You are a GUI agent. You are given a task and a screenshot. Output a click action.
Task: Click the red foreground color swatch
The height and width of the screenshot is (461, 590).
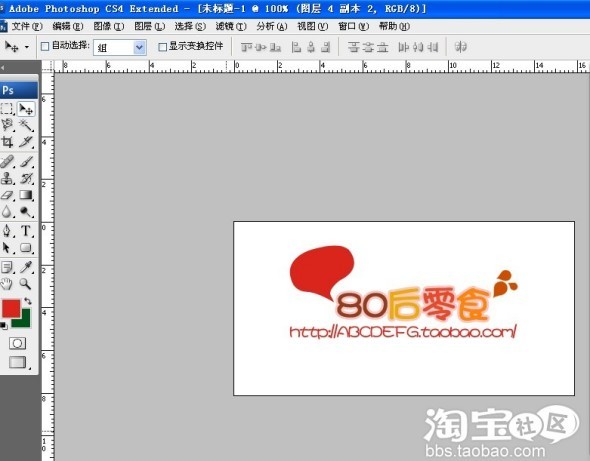(11, 308)
